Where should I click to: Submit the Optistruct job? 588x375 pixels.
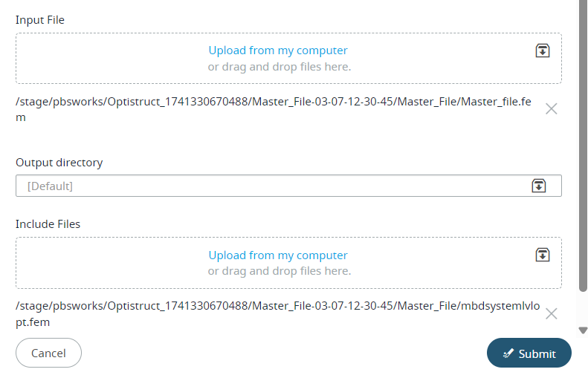pyautogui.click(x=529, y=353)
